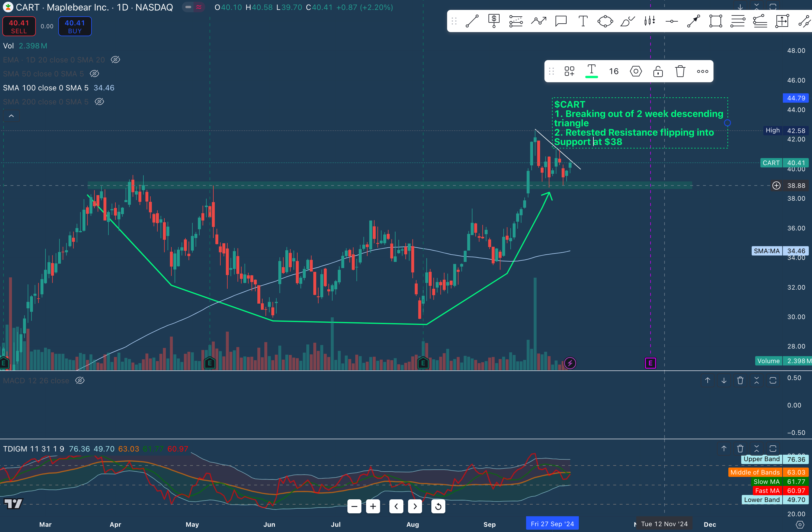The height and width of the screenshot is (532, 812).
Task: Open font size 16 dropdown
Action: [614, 71]
